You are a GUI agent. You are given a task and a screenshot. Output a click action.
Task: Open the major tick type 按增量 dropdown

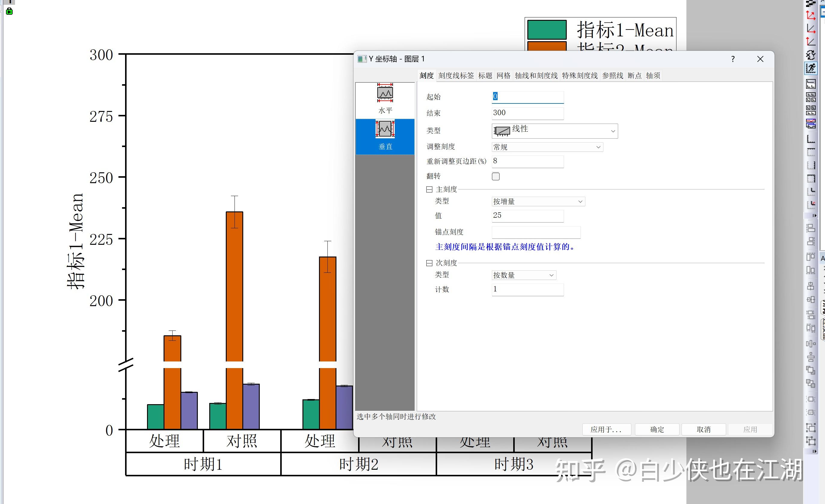pos(538,201)
